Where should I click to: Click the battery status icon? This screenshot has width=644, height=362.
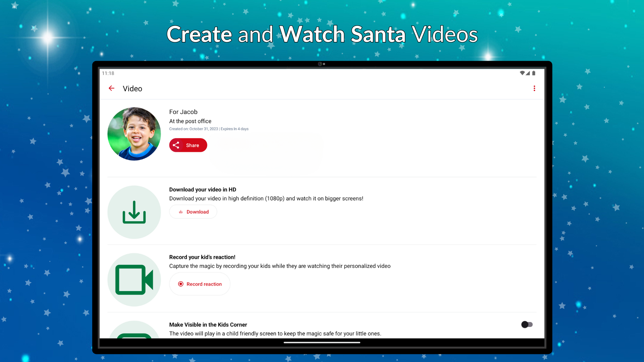(534, 73)
